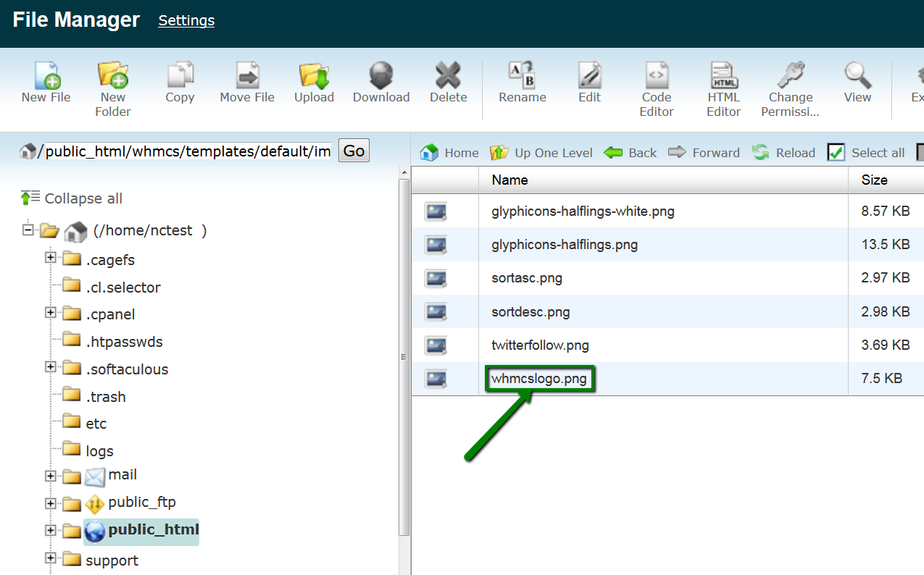The image size is (924, 575).
Task: Choose the Move File tool
Action: click(247, 75)
